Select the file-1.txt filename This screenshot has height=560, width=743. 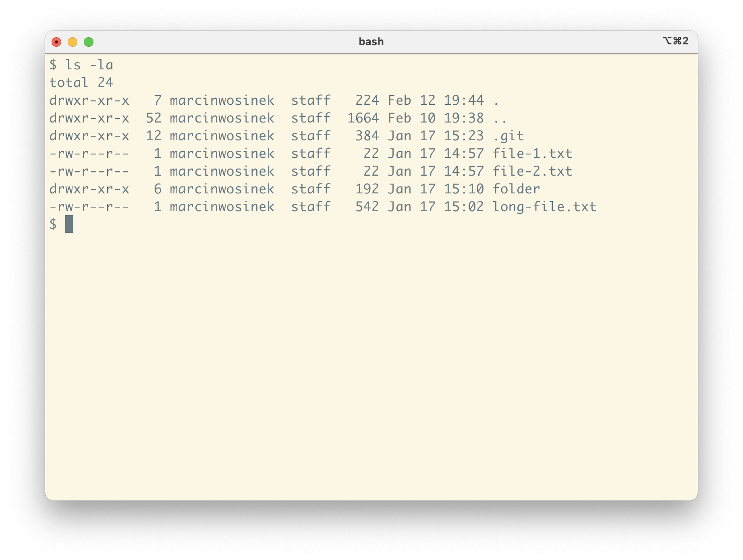click(532, 153)
